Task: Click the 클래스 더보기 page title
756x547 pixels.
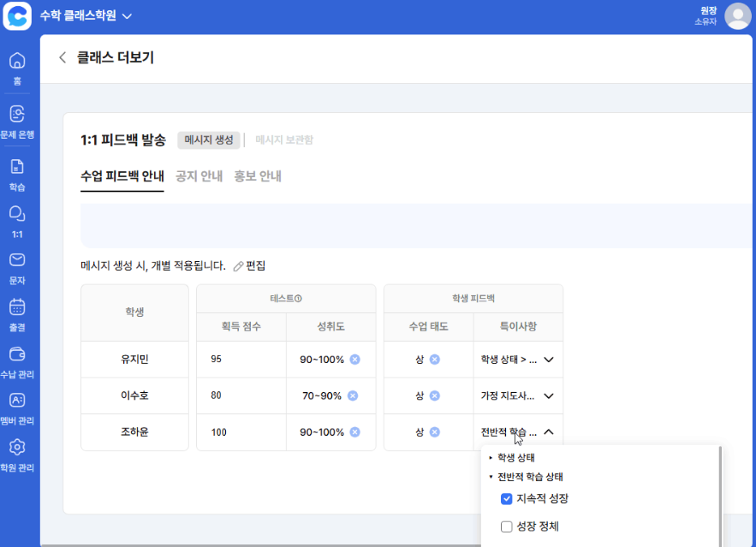Action: 116,57
